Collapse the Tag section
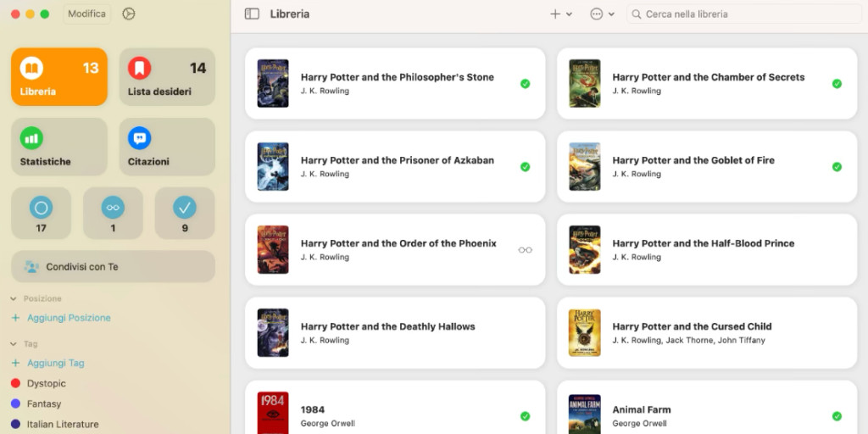 [14, 344]
